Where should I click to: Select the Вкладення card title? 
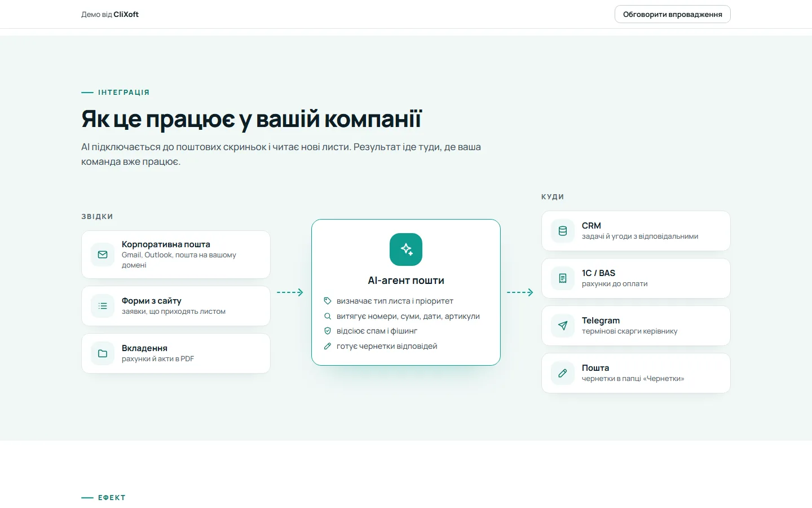click(x=144, y=348)
